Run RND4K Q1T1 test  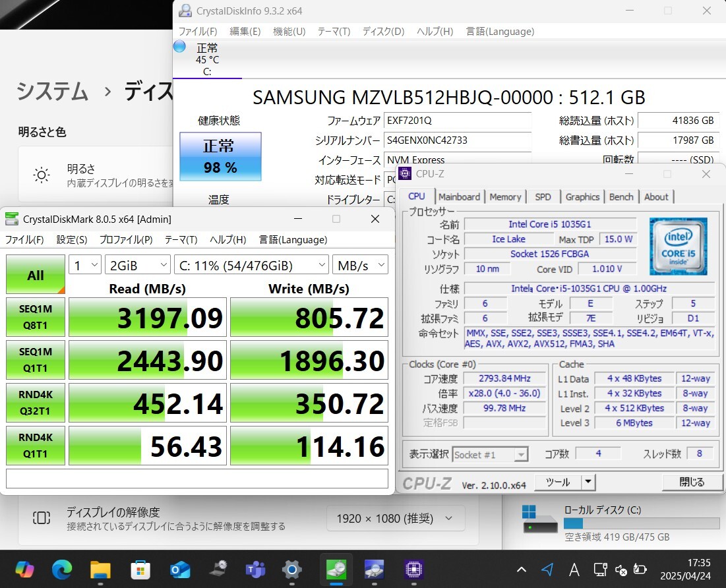pyautogui.click(x=36, y=446)
